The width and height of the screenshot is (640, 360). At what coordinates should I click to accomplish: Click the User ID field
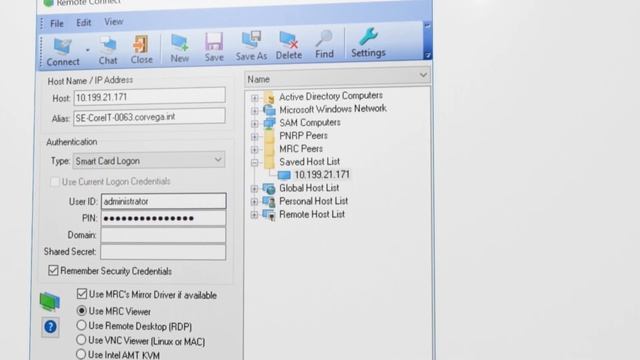coord(163,201)
